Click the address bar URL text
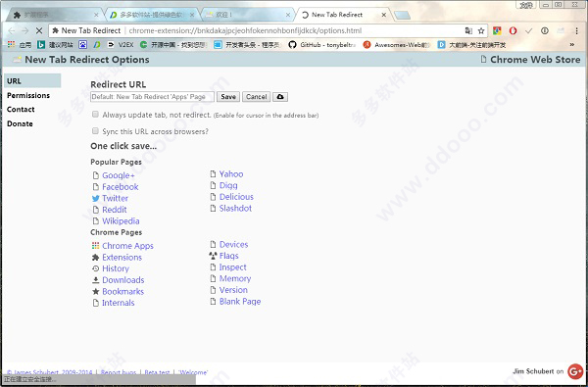 [245, 30]
